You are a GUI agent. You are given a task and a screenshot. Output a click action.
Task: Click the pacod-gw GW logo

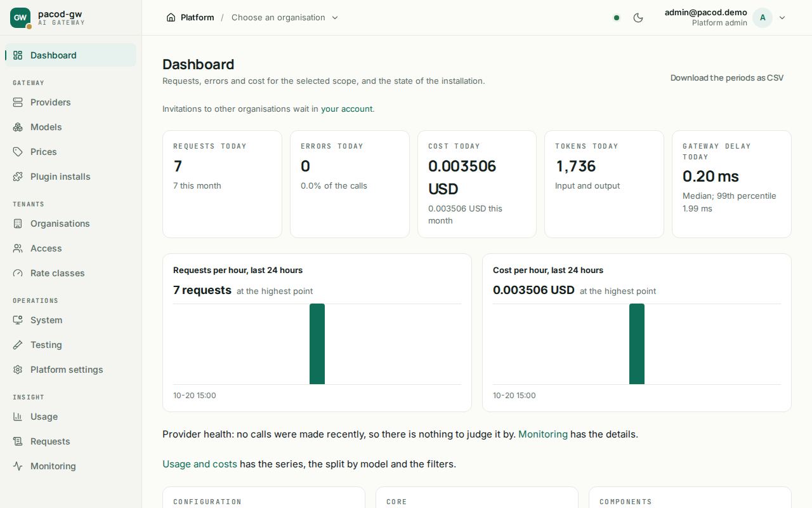[x=20, y=18]
